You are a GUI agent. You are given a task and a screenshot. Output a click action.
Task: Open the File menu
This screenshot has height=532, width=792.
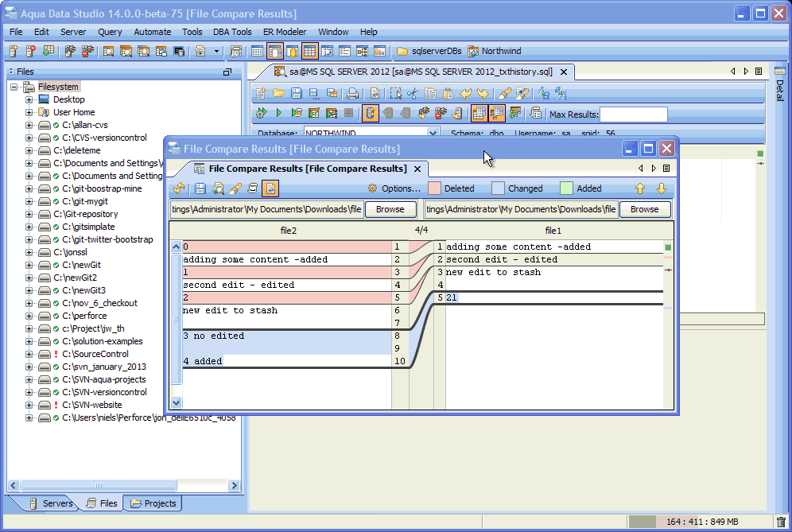(x=16, y=32)
